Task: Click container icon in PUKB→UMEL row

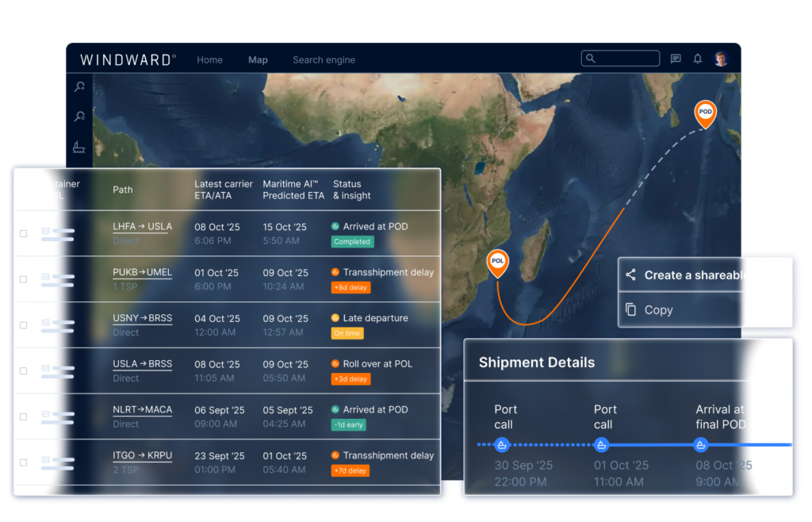Action: [45, 277]
